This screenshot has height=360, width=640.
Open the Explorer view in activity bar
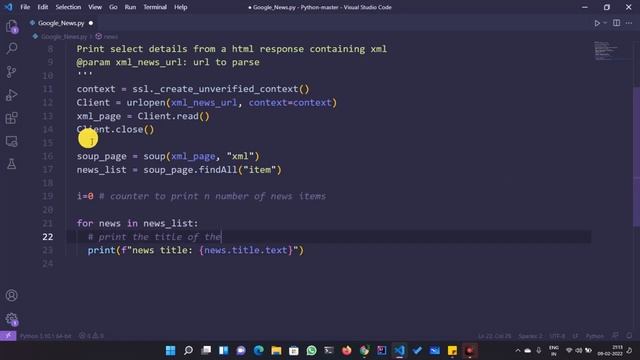[11, 27]
